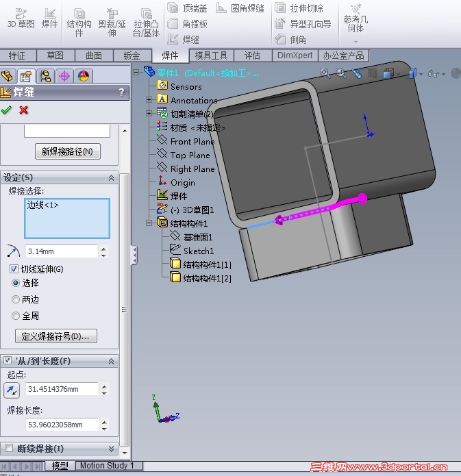461x476 pixels.
Task: Select the 角撑板 gusset tool
Action: click(187, 24)
